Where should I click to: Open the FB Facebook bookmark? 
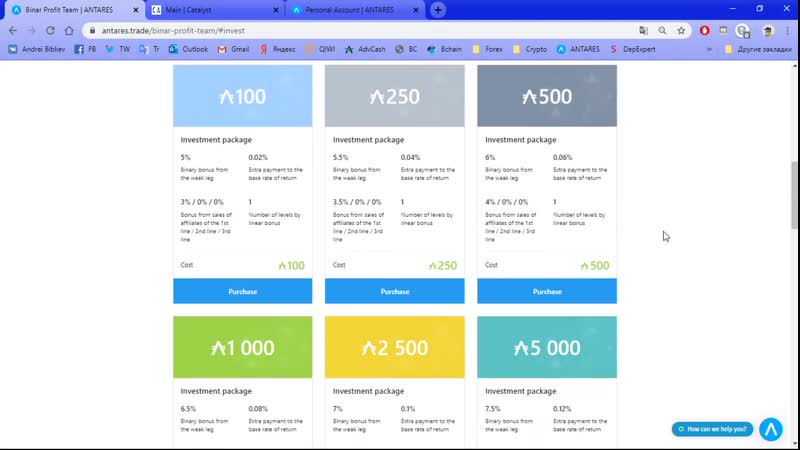[85, 49]
